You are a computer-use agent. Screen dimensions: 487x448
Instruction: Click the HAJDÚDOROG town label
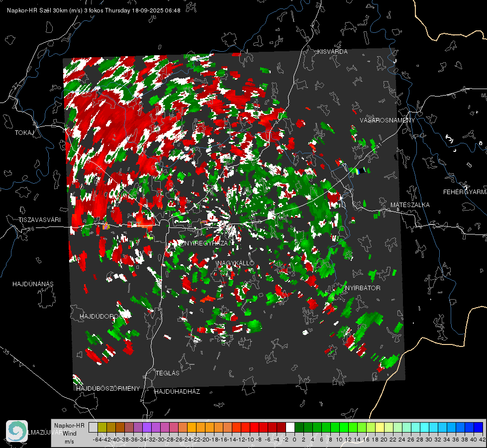click(101, 316)
